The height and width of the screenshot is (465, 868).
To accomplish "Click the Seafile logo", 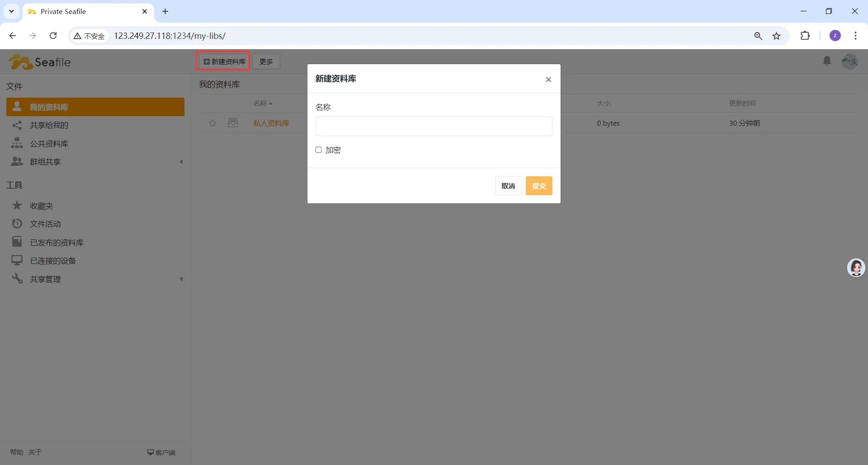I will 39,62.
